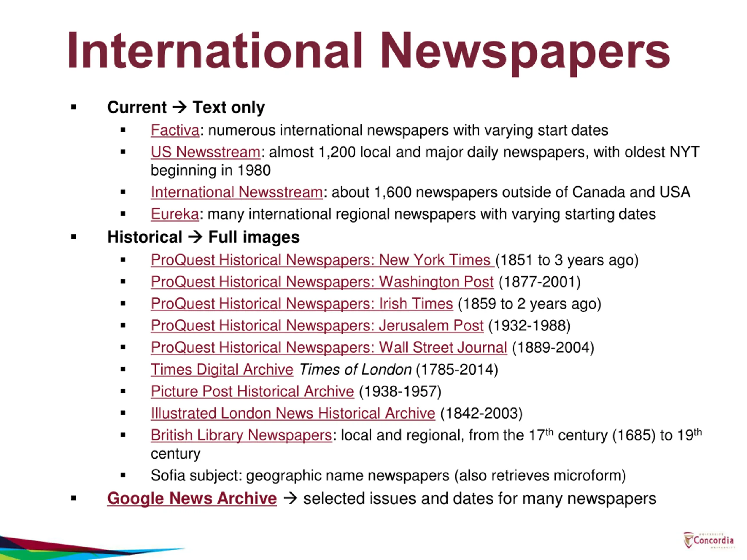Image resolution: width=747 pixels, height=560 pixels.
Task: Click 'selected issues and dates for many newspapers'
Action: point(479,499)
